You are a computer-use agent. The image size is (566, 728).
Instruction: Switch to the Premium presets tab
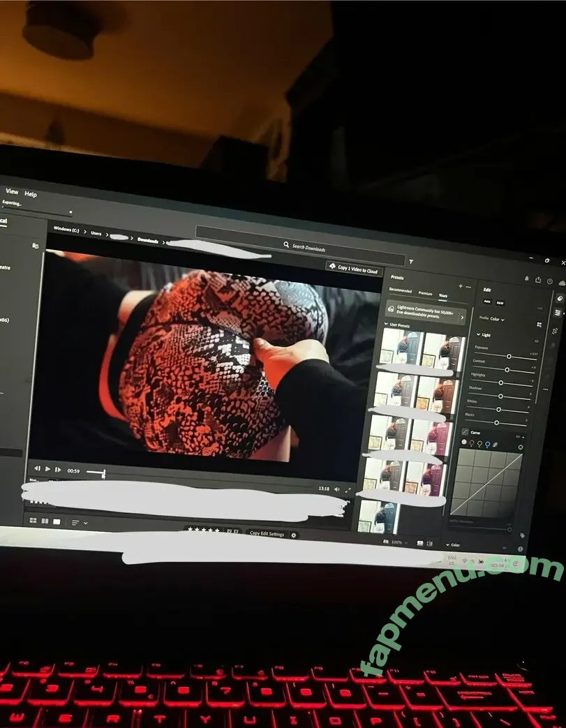tap(425, 294)
